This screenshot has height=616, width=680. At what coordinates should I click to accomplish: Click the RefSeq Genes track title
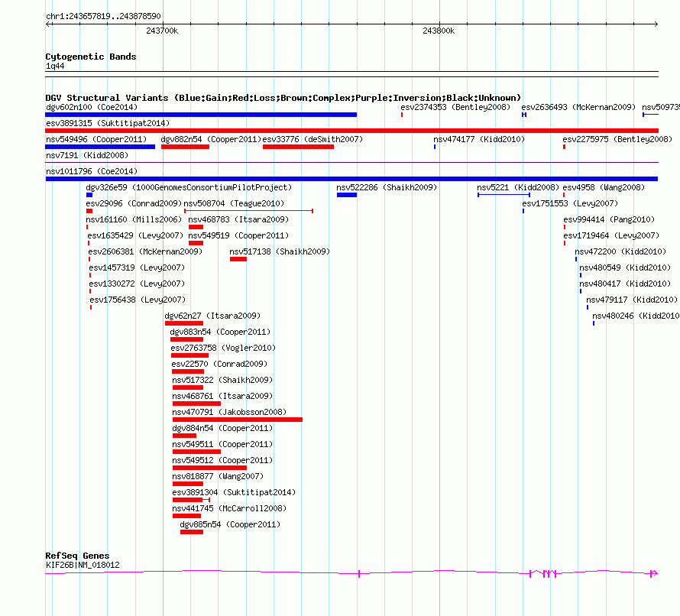coord(77,556)
